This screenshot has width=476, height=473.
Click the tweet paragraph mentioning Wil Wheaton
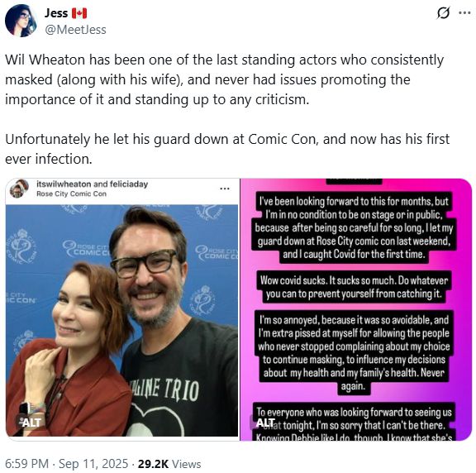tap(224, 79)
